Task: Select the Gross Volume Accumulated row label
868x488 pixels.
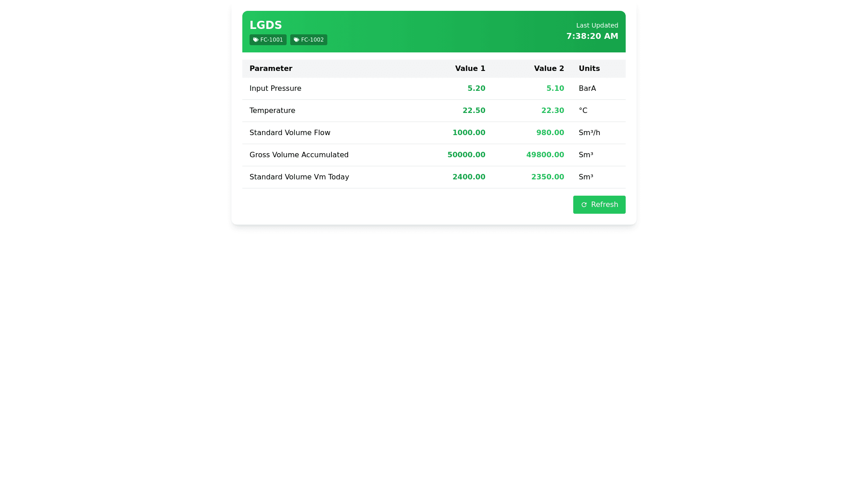Action: point(299,155)
